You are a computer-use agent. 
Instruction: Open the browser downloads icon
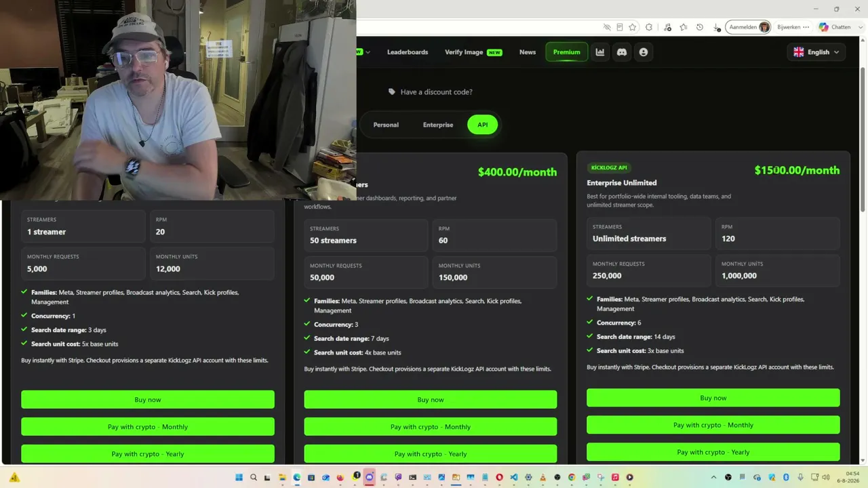pyautogui.click(x=716, y=27)
